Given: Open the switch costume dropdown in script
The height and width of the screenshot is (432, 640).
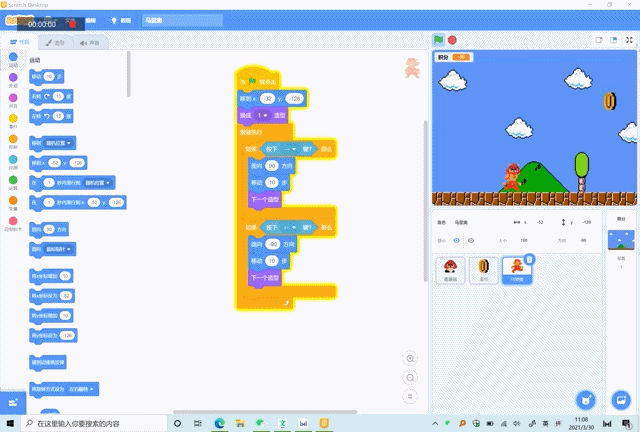Looking at the screenshot, I should click(x=262, y=116).
